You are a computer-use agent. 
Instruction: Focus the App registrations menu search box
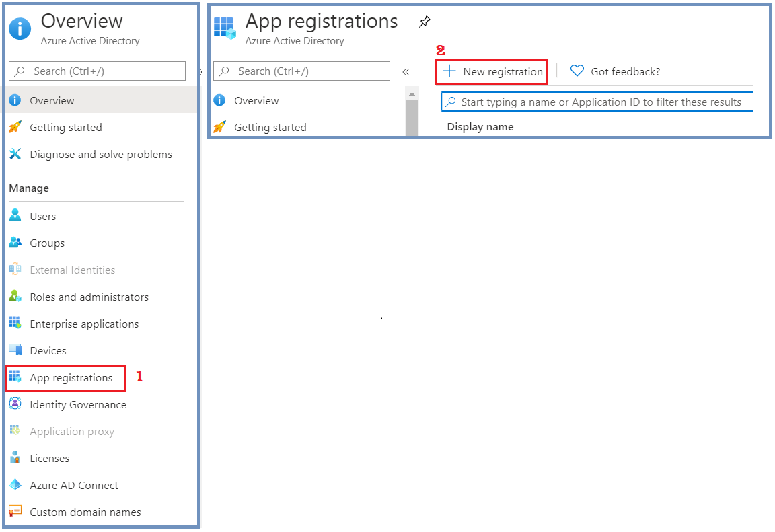pyautogui.click(x=301, y=71)
